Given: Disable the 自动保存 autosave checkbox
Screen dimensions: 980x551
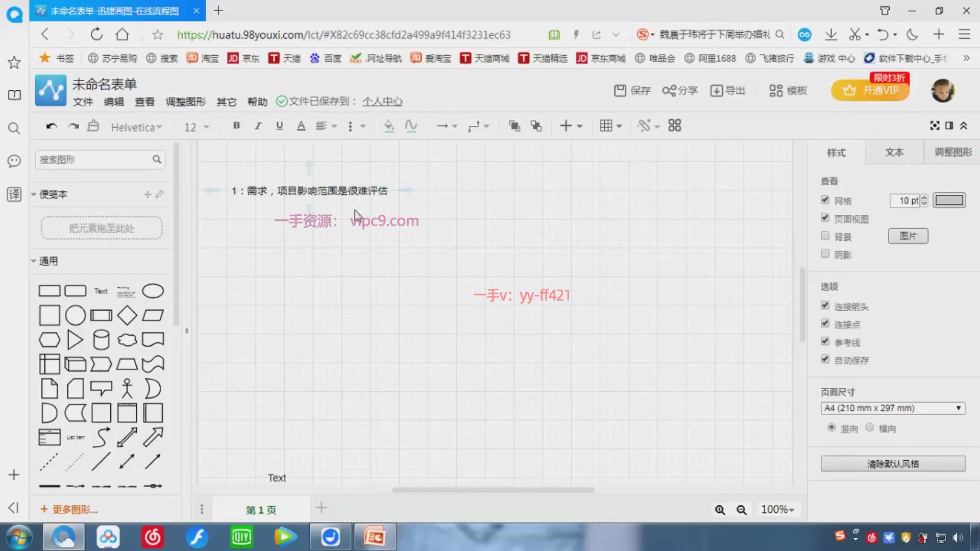Looking at the screenshot, I should tap(825, 359).
